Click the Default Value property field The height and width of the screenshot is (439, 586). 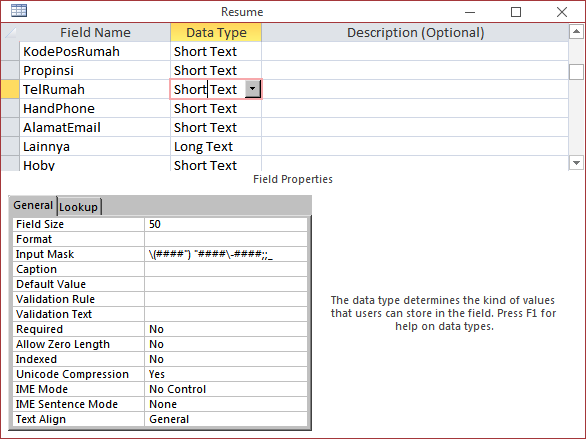226,284
